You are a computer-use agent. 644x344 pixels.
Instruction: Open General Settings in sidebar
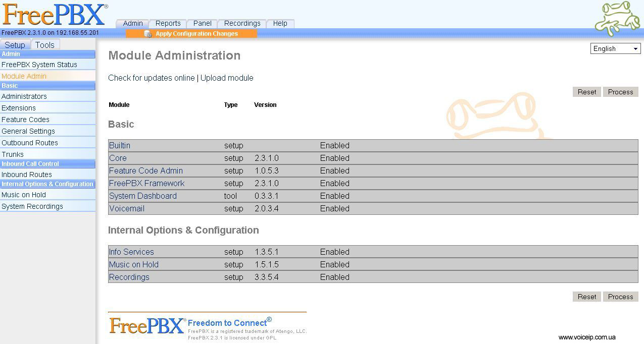(47, 131)
